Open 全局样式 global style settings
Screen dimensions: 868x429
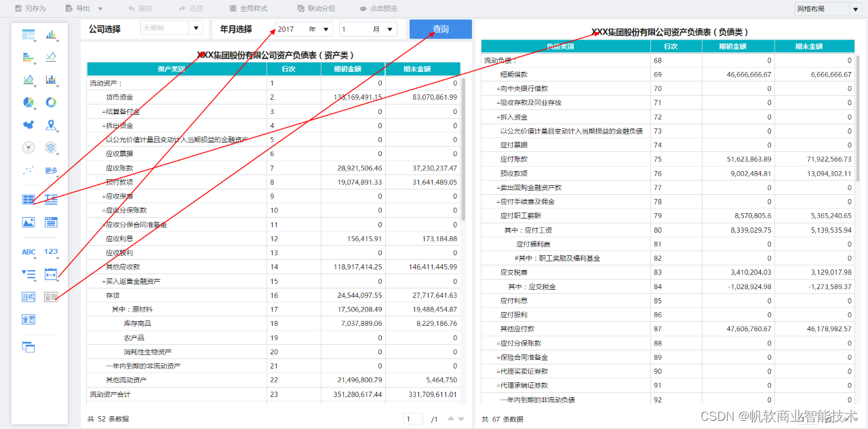tap(248, 9)
